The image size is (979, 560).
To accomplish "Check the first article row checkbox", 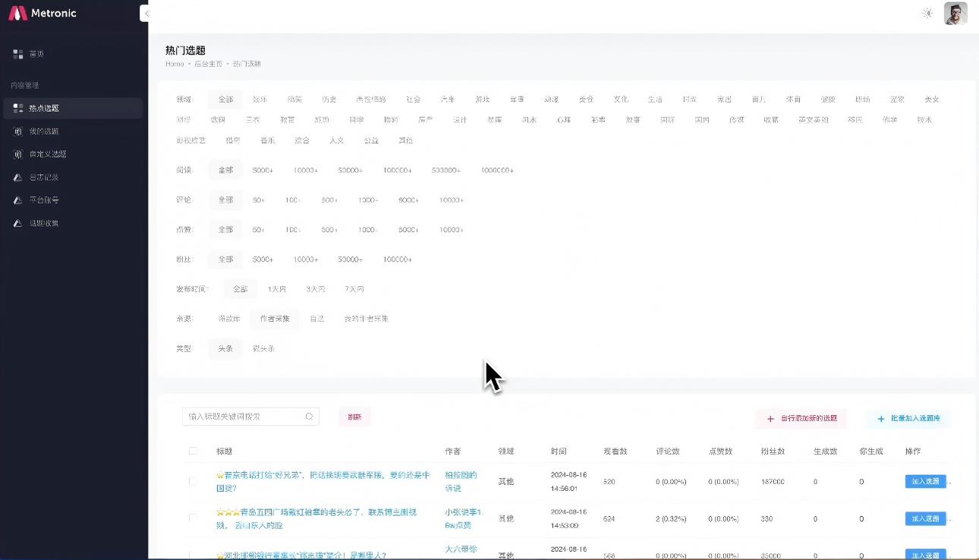I will [x=193, y=481].
